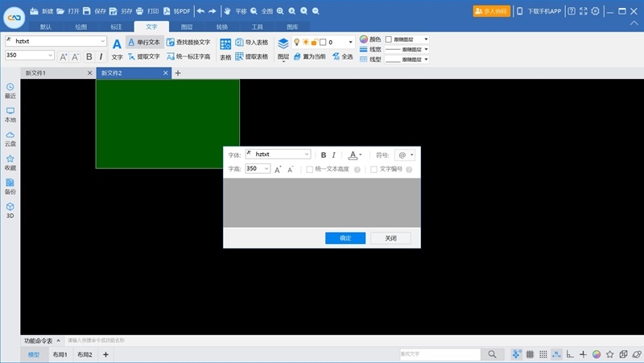Open the 颜色 color wheel in ribbon
Screen dimensions: 644x363
coord(364,39)
